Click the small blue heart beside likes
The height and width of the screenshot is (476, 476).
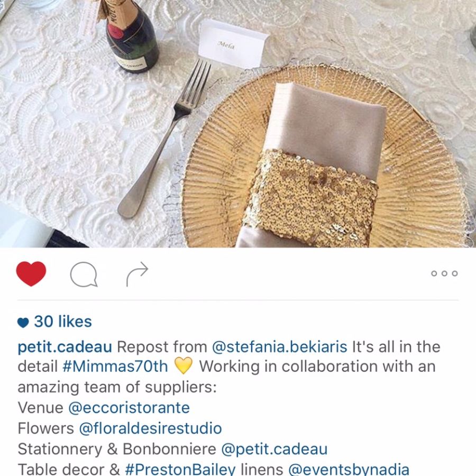click(x=23, y=323)
